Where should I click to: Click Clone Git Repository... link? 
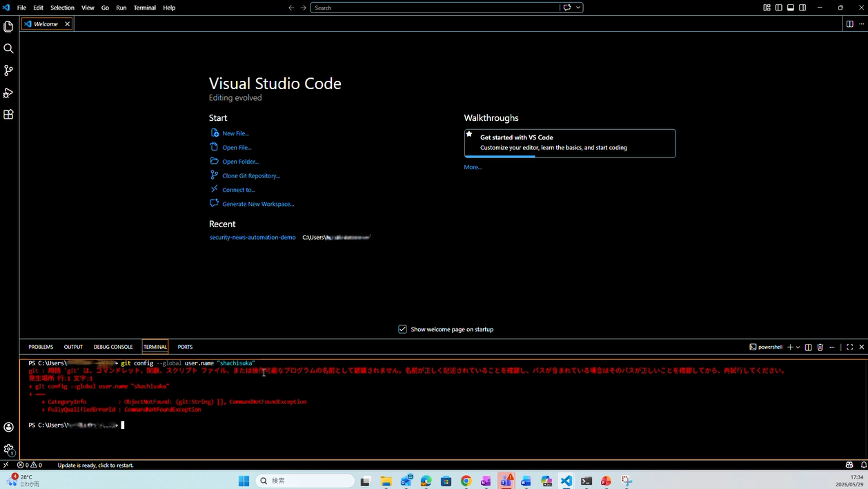[251, 175]
